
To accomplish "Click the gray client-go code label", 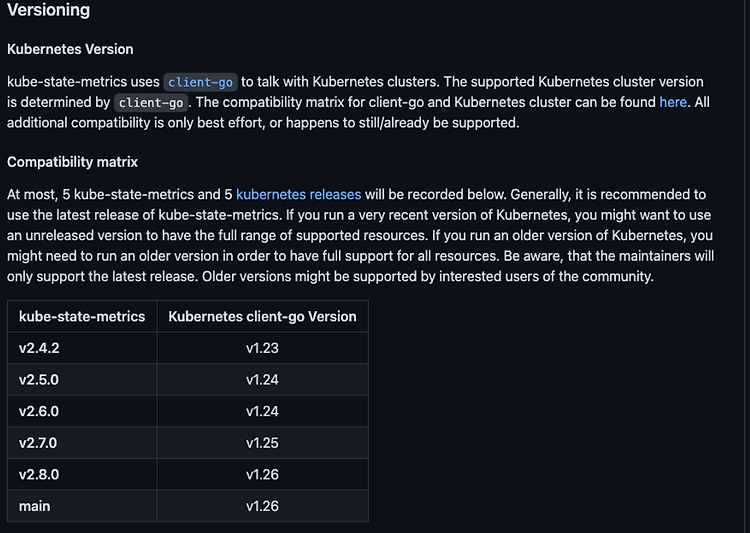I will point(151,103).
